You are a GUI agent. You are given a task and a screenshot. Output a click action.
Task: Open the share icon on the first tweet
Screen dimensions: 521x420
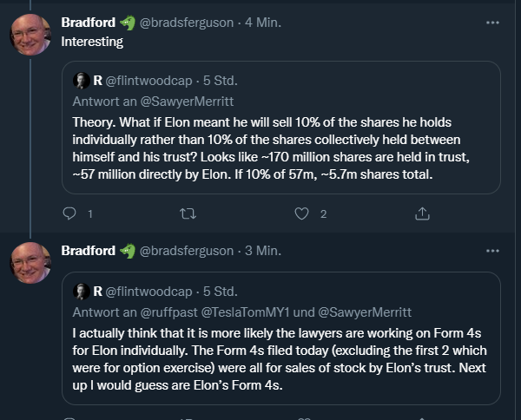(x=423, y=213)
